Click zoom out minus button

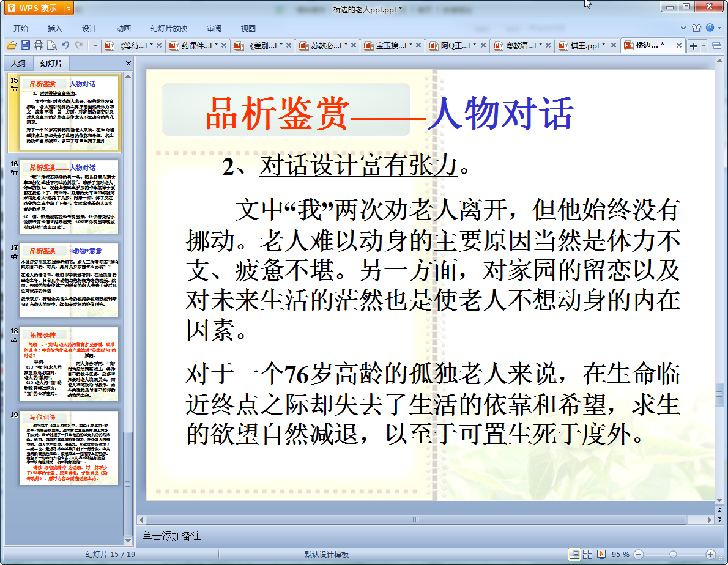pyautogui.click(x=639, y=555)
